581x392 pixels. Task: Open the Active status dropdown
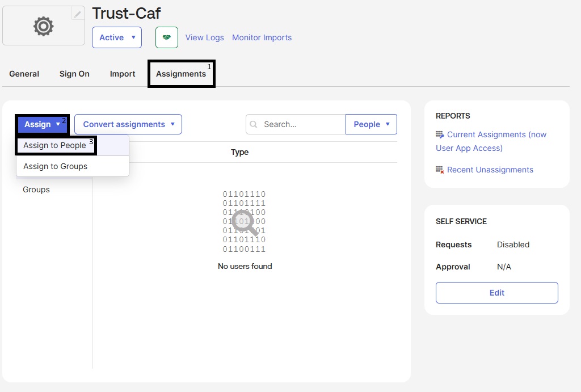pos(117,37)
